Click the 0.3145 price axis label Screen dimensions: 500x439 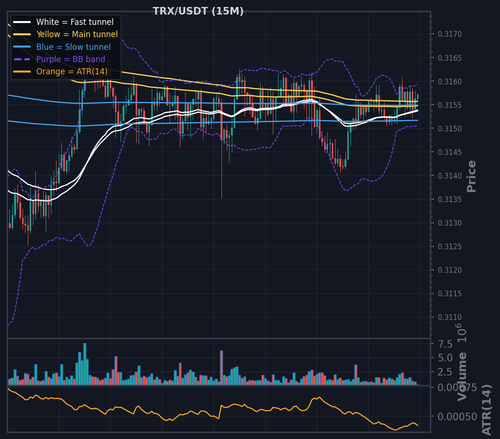click(x=450, y=152)
